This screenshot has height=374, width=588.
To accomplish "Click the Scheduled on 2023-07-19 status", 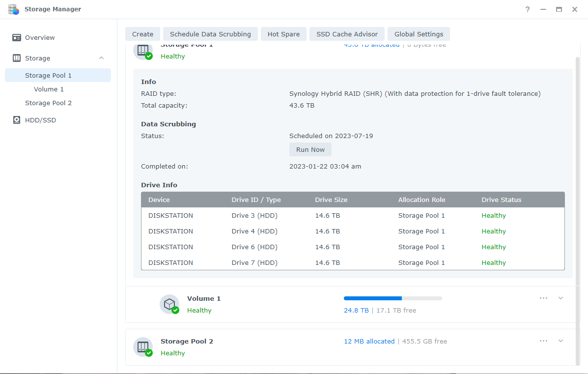I will 331,136.
